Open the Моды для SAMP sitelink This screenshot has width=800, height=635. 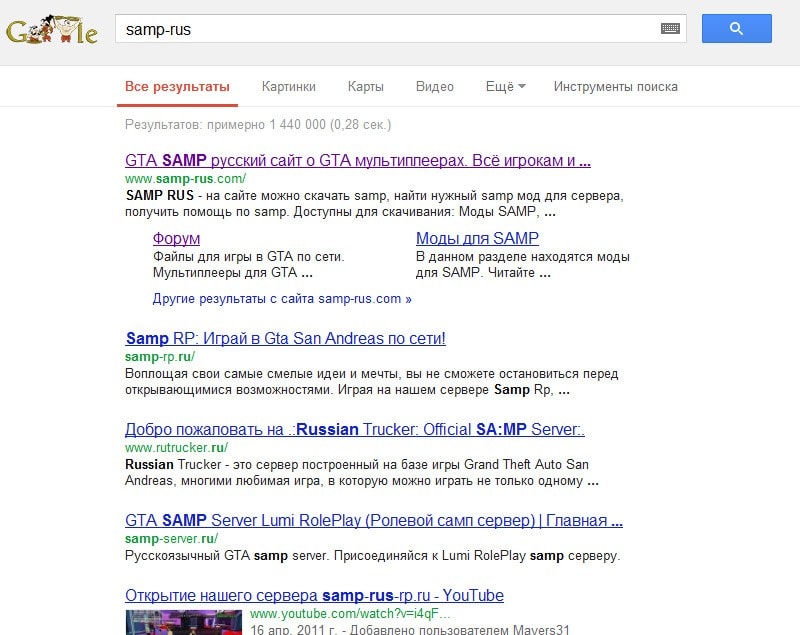[x=477, y=238]
